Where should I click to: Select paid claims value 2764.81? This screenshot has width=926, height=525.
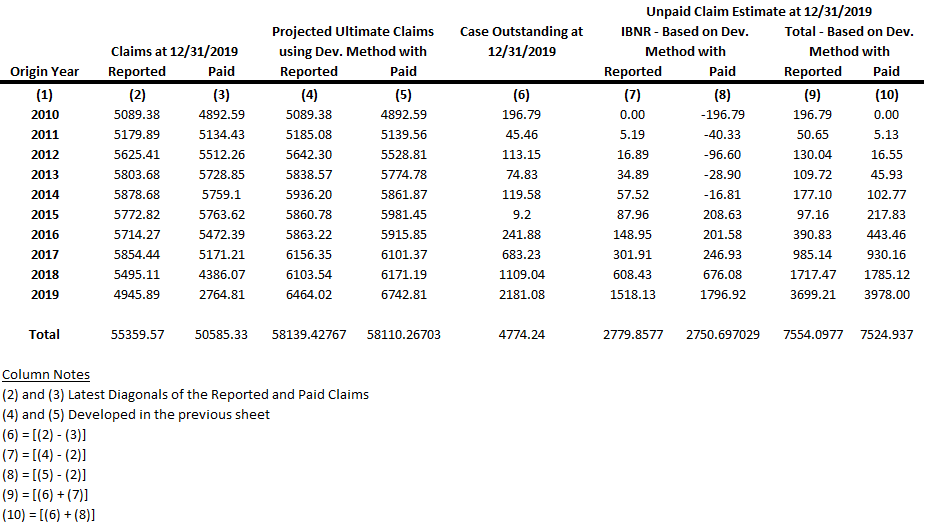coord(222,294)
